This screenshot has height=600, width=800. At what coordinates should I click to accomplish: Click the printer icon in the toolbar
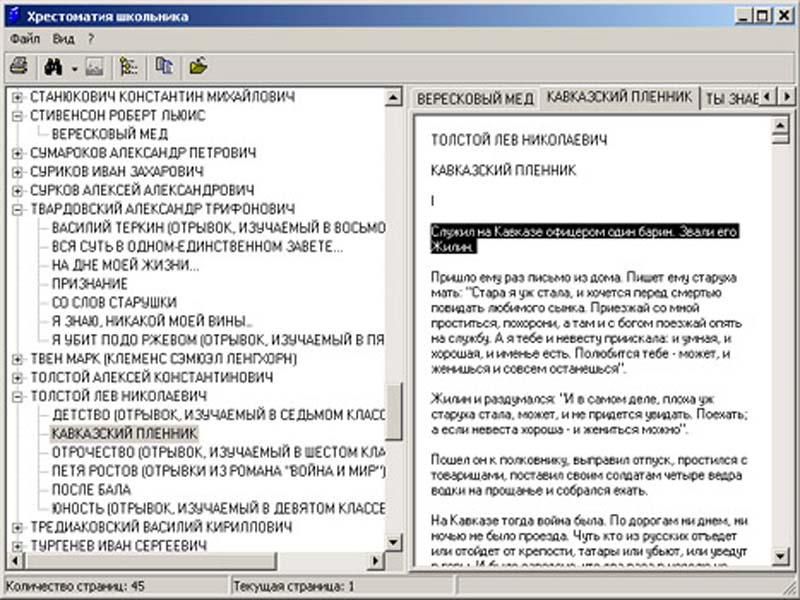click(19, 67)
